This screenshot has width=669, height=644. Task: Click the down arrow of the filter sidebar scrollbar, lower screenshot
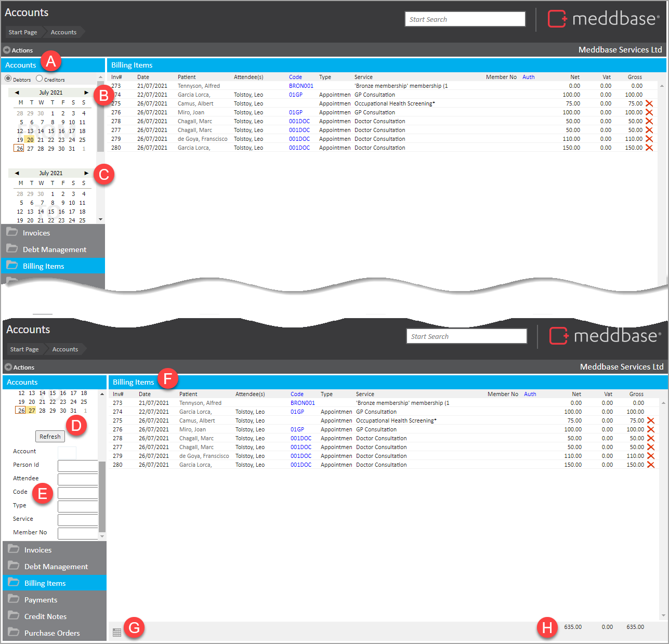click(x=102, y=536)
